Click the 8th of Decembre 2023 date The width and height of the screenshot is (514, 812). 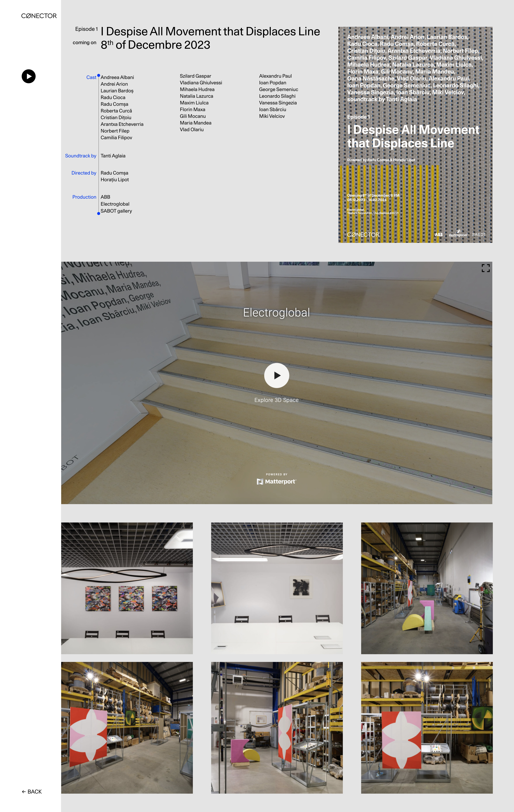click(x=156, y=45)
